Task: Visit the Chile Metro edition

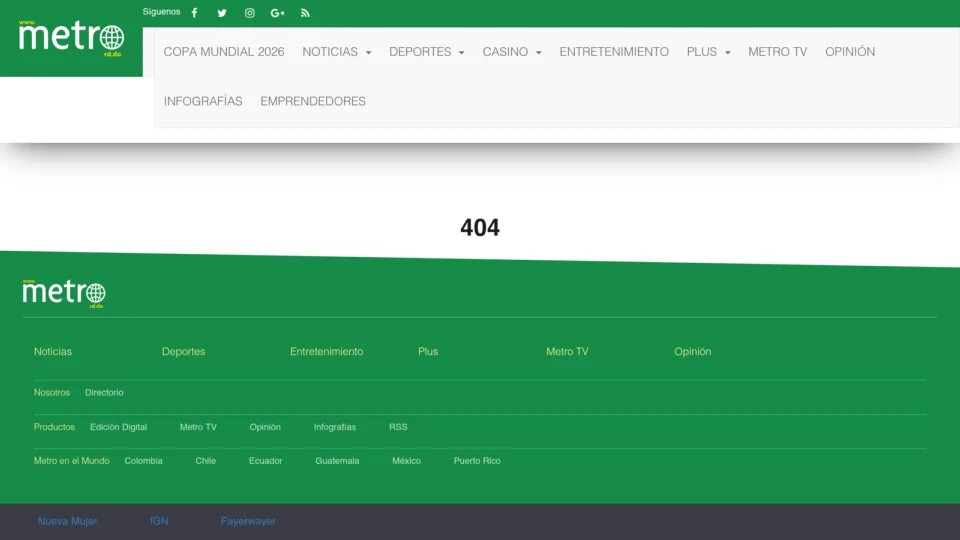Action: pos(206,460)
